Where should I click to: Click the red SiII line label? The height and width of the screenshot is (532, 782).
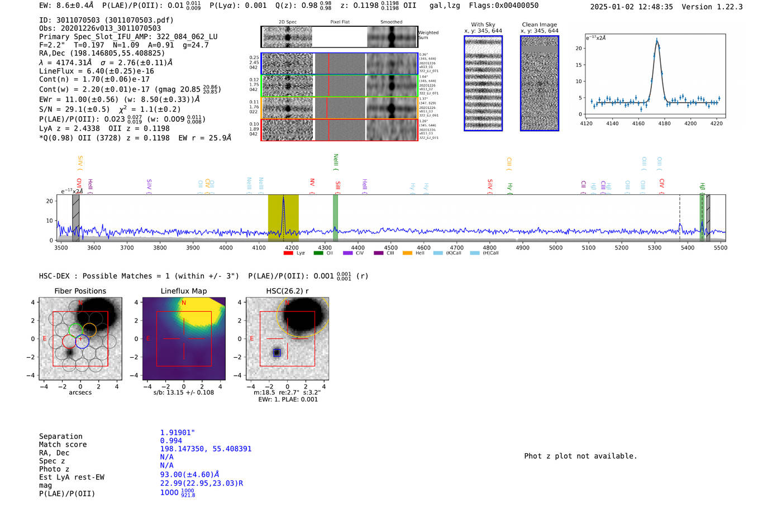(338, 186)
